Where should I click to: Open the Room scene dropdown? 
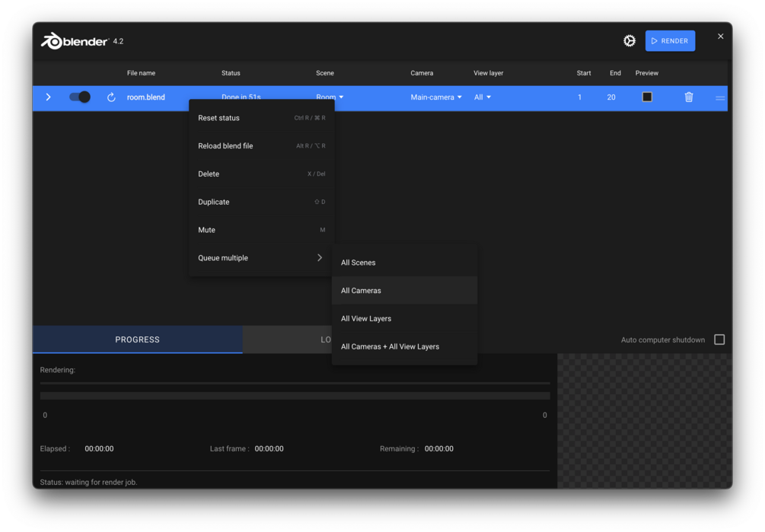coord(330,97)
